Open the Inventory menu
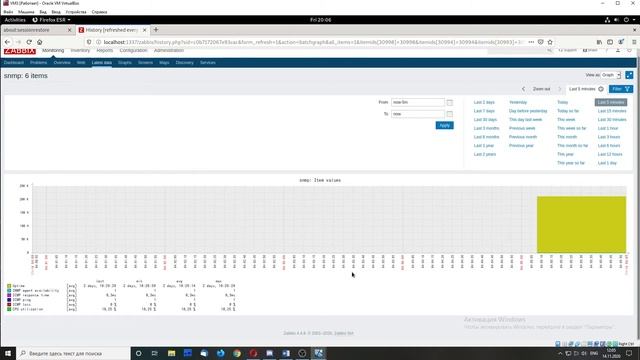 80,51
